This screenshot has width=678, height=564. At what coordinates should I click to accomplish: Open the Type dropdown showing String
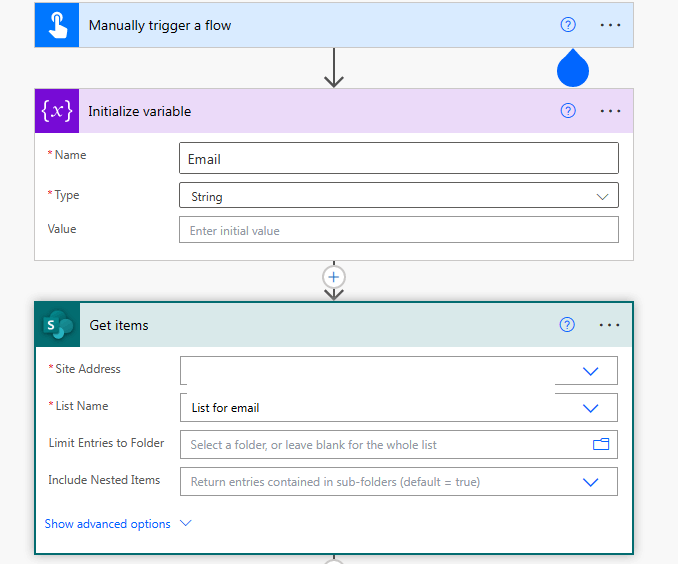point(399,195)
